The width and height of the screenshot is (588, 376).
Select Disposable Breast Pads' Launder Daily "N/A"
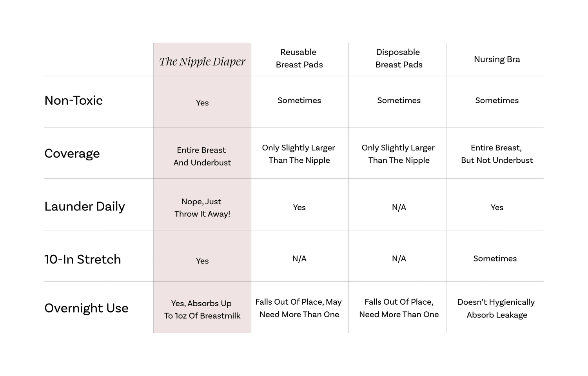(399, 207)
